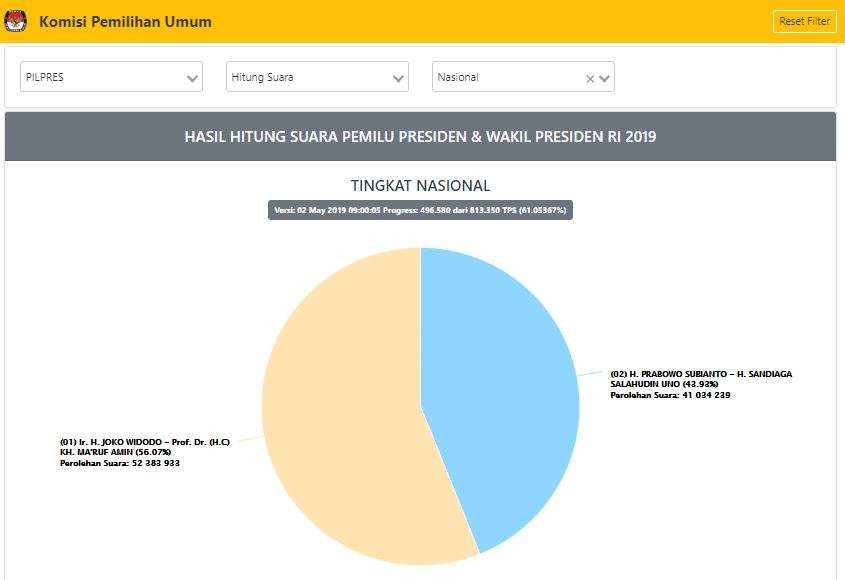Click the TINGKAT NASIONAL heading
This screenshot has width=845, height=580.
pyautogui.click(x=420, y=185)
